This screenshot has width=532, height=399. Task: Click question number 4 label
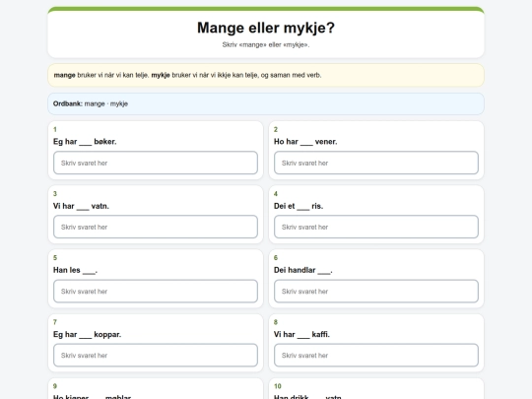(276, 194)
